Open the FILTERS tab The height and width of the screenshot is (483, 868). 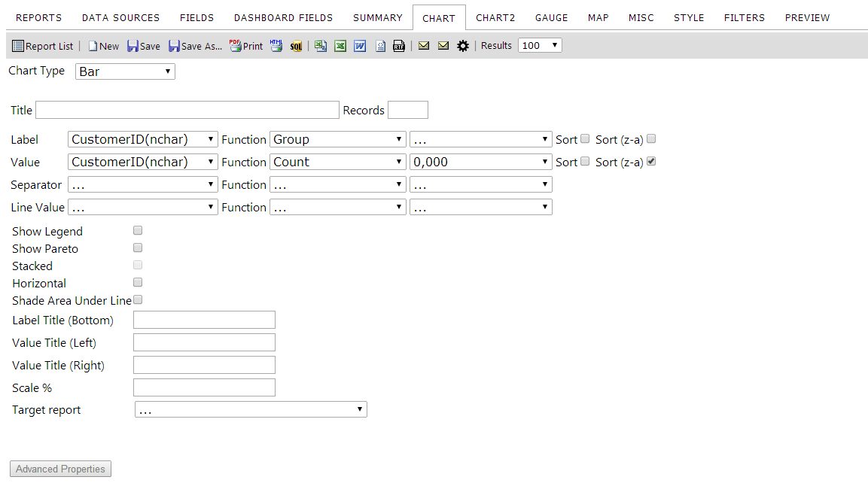[x=744, y=18]
